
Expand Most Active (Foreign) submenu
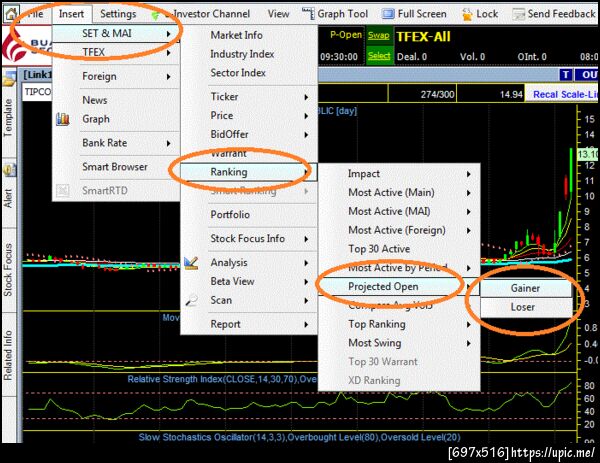point(399,230)
